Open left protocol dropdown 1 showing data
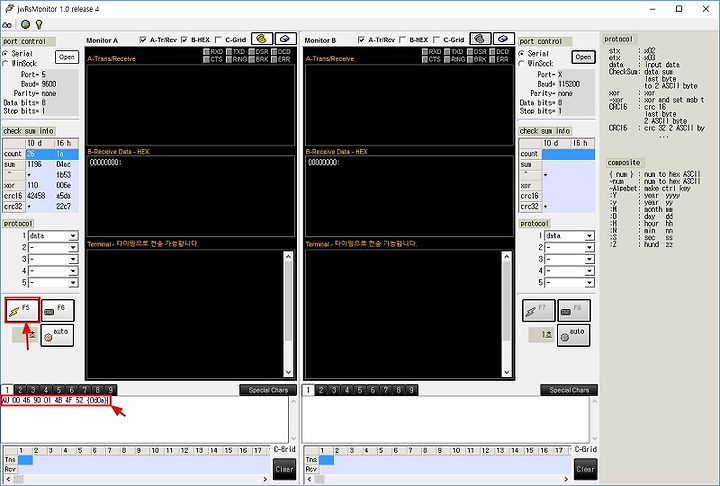Image resolution: width=720 pixels, height=486 pixels. tap(73, 236)
